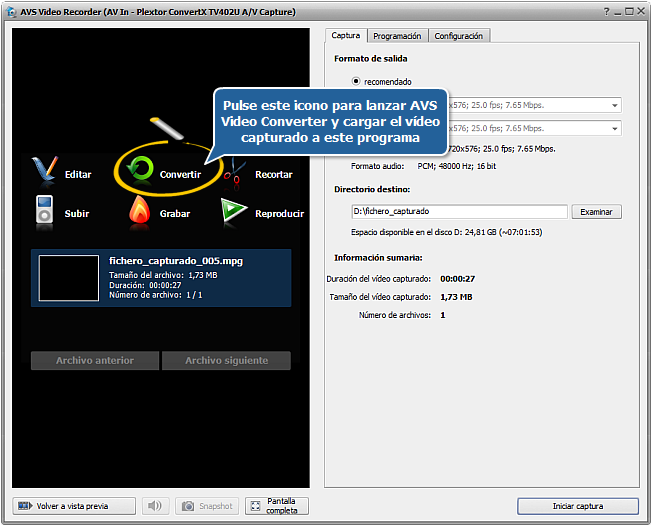Edit the Directorio destino path field
This screenshot has height=526, width=652.
[x=459, y=211]
